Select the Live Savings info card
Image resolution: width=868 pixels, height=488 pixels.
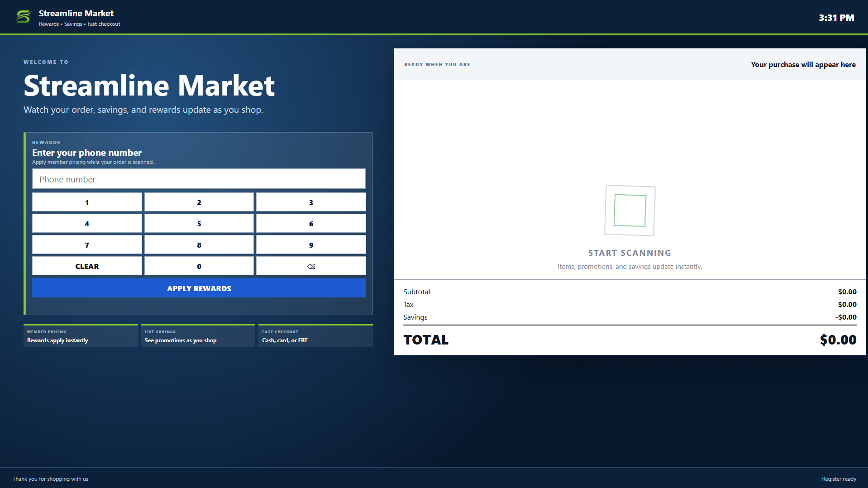[198, 336]
